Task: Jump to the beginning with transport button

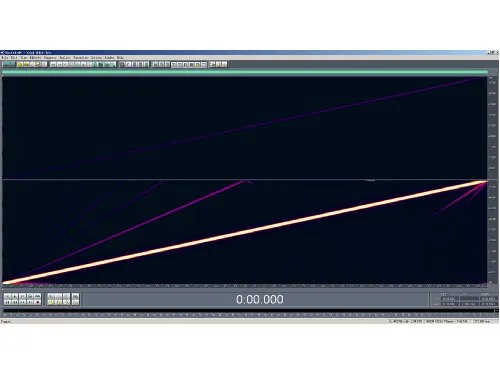Action: click(x=7, y=302)
